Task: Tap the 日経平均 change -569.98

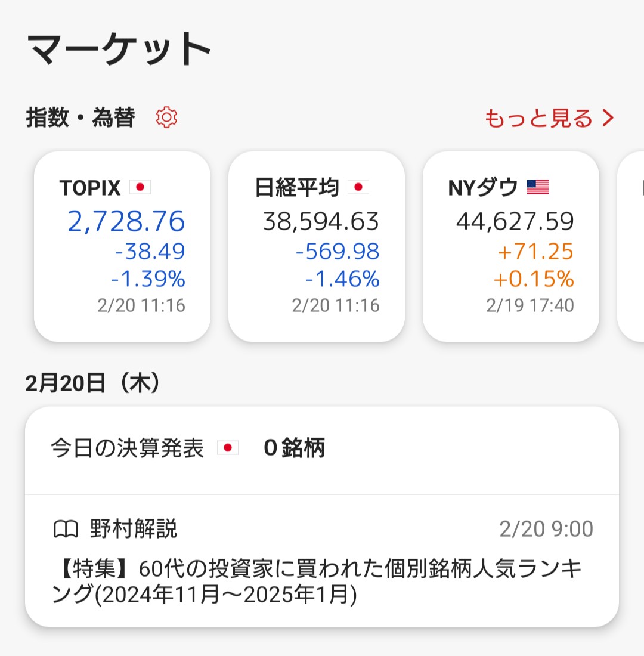Action: tap(338, 252)
